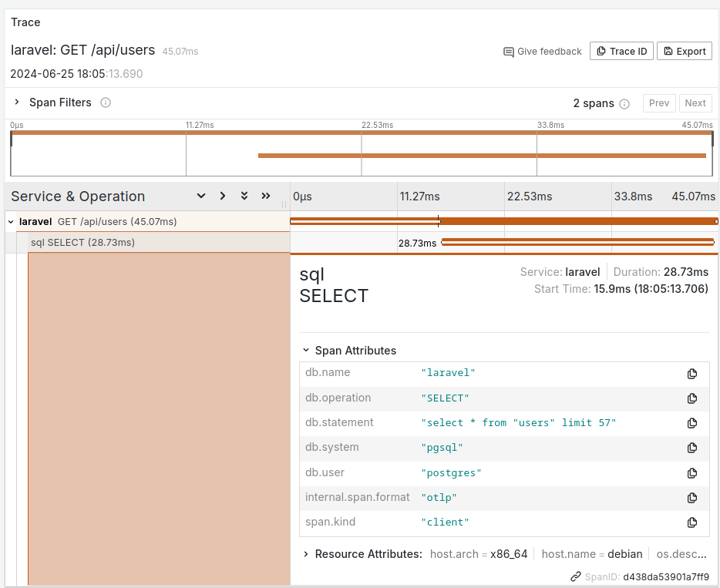720x588 pixels.
Task: Click the "otlp" value text
Action: (439, 498)
